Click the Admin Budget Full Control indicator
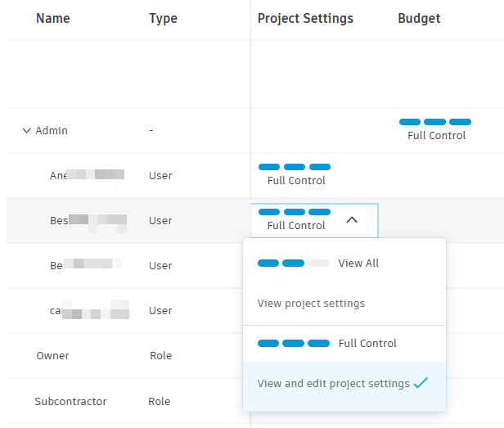The height and width of the screenshot is (428, 504). pos(436,128)
